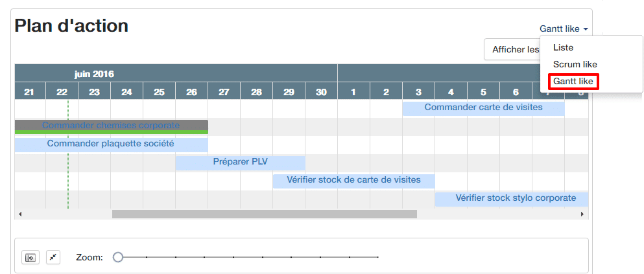Click the Commander plaquette société task
This screenshot has height=274, width=644.
(x=111, y=144)
